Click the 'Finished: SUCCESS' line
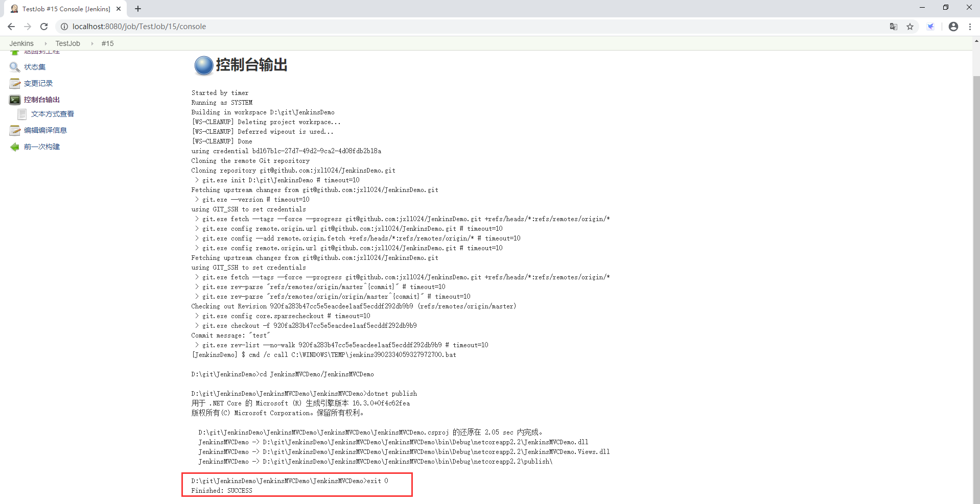The image size is (980, 504). pos(222,491)
